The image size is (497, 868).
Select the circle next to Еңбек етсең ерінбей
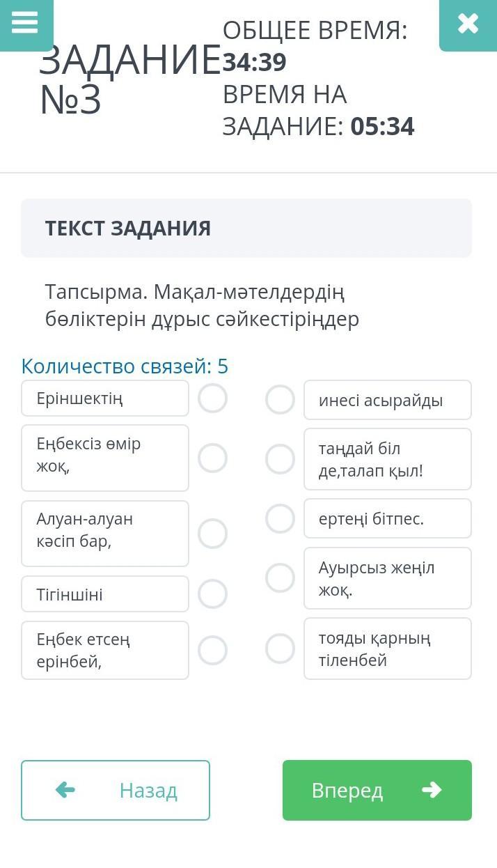(x=212, y=650)
